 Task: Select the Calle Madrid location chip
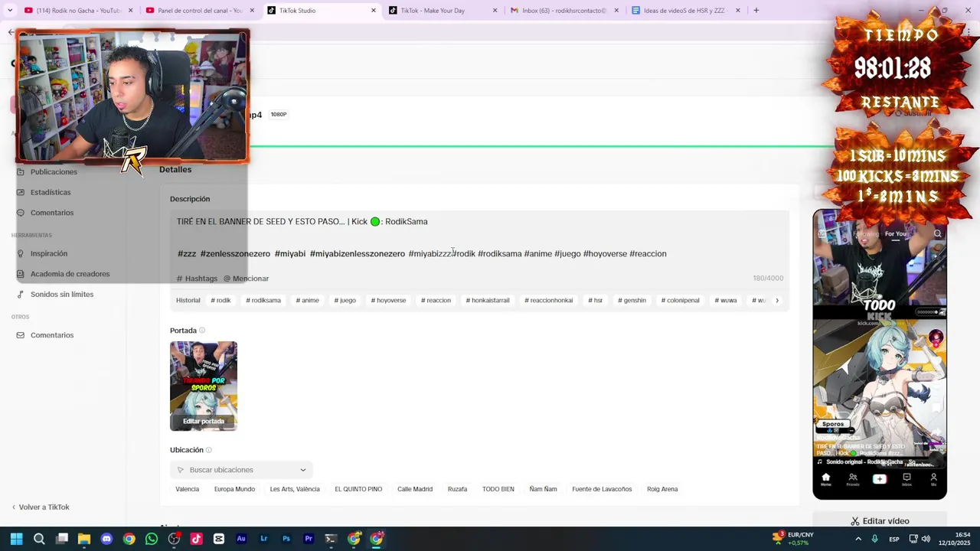click(x=415, y=490)
